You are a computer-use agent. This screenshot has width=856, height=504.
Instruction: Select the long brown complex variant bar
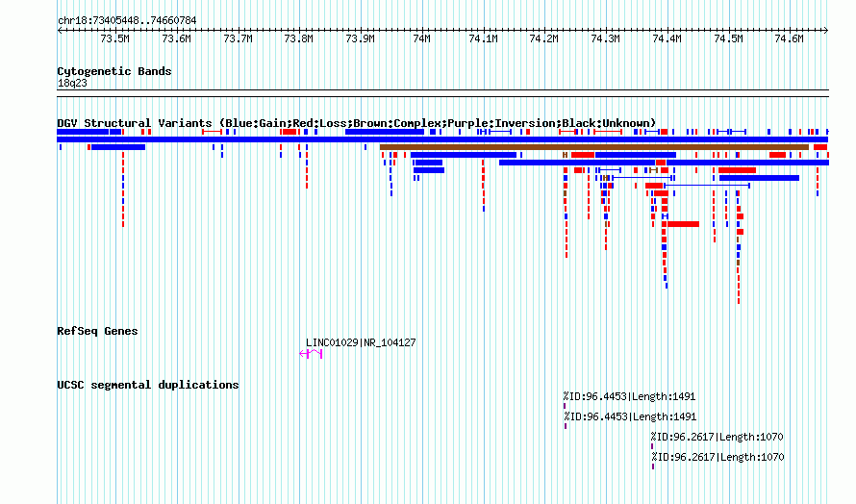tap(594, 147)
